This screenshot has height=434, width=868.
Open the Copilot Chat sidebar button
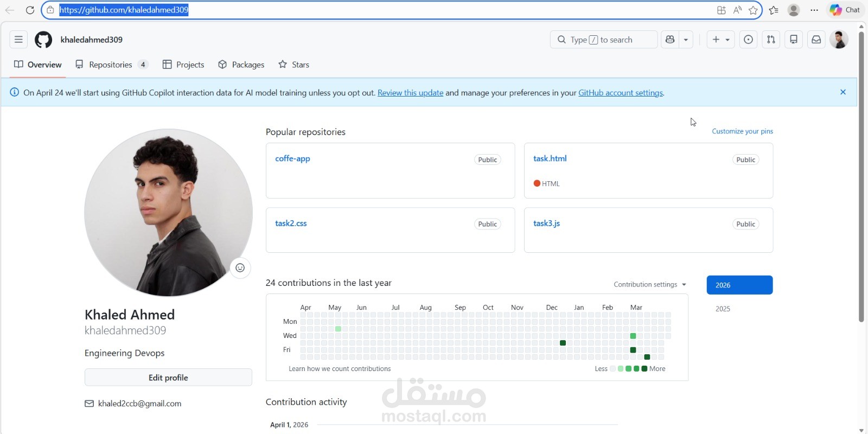845,10
